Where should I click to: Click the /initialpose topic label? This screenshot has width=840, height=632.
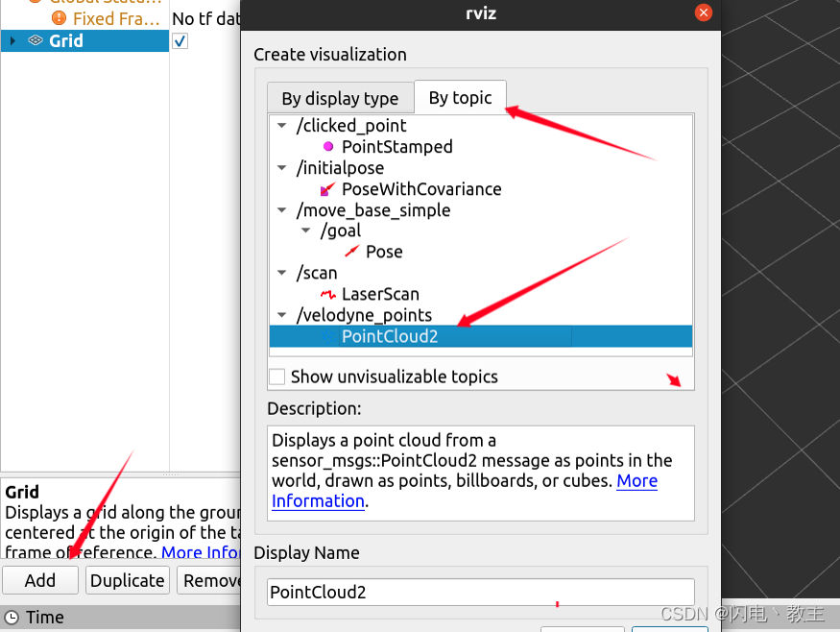click(x=340, y=168)
